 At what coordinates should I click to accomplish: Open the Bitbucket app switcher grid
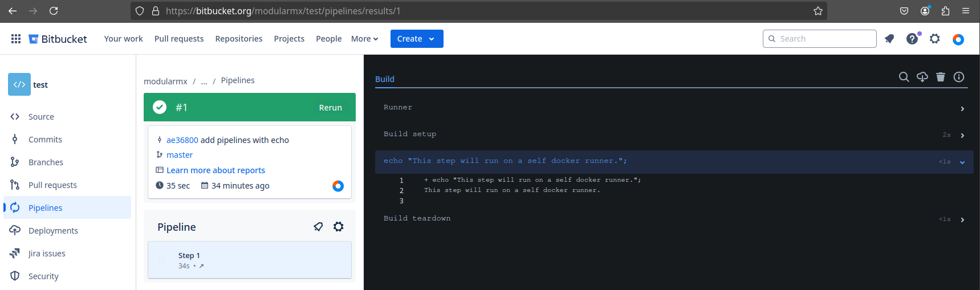[16, 39]
